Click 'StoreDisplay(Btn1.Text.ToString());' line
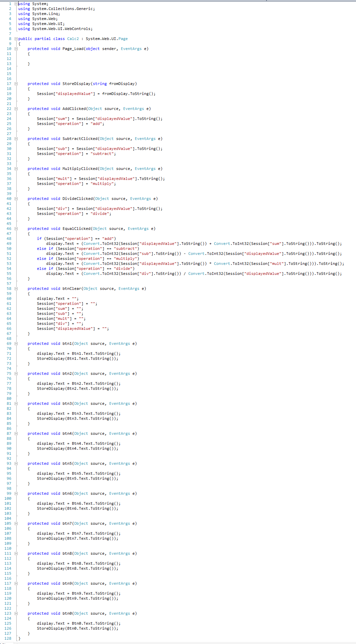The image size is (356, 644). pos(78,358)
